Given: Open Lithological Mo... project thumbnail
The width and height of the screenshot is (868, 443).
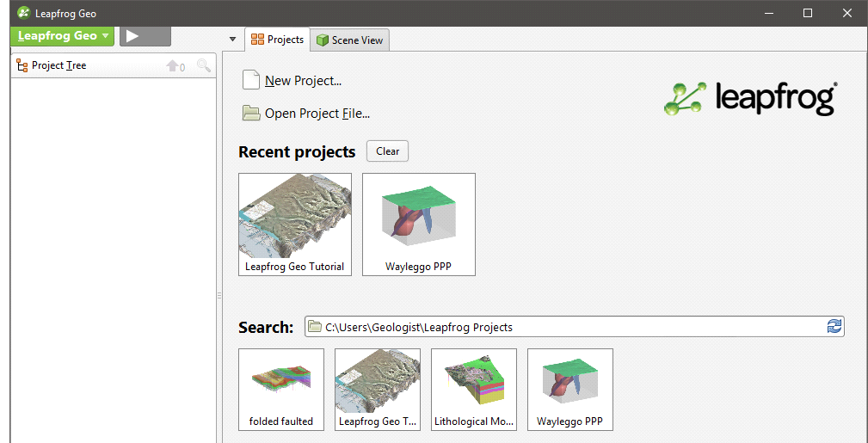Looking at the screenshot, I should click(474, 390).
